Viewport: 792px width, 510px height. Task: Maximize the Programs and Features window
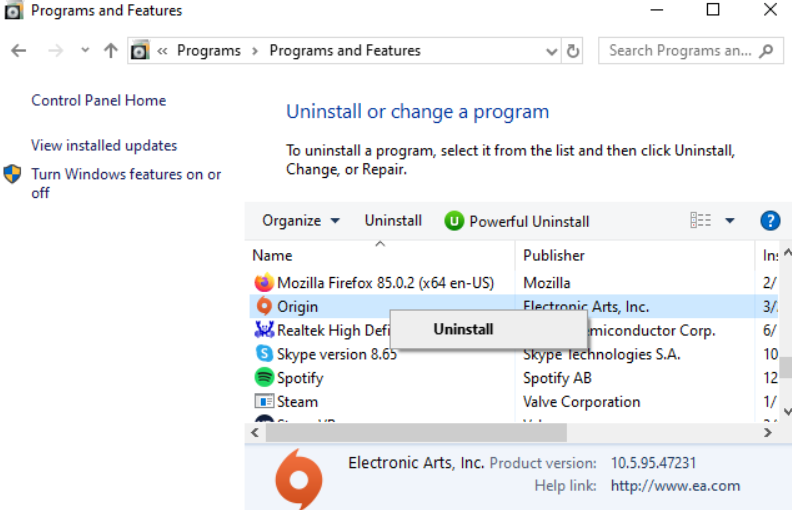713,10
